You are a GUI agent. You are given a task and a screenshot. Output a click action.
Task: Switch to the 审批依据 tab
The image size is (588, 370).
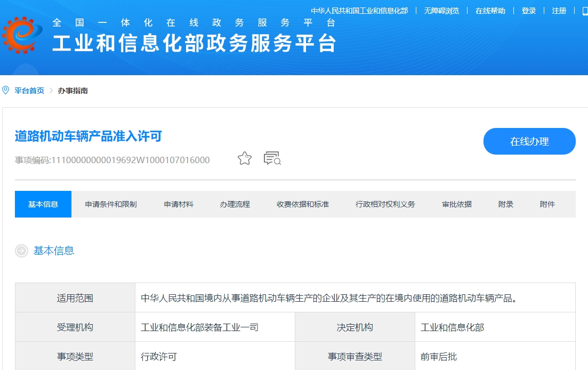[x=456, y=204]
